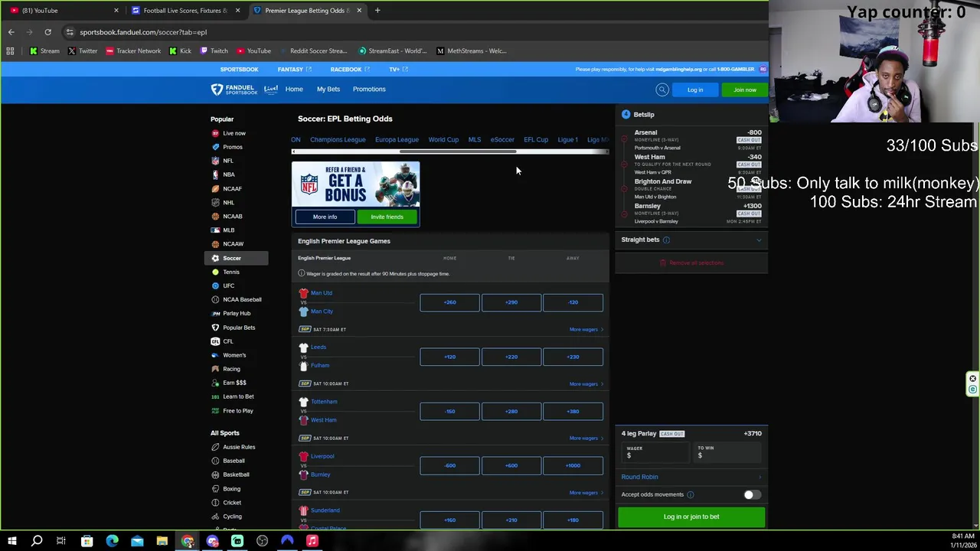
Task: Open Popular Bets in the sidebar
Action: (x=239, y=328)
